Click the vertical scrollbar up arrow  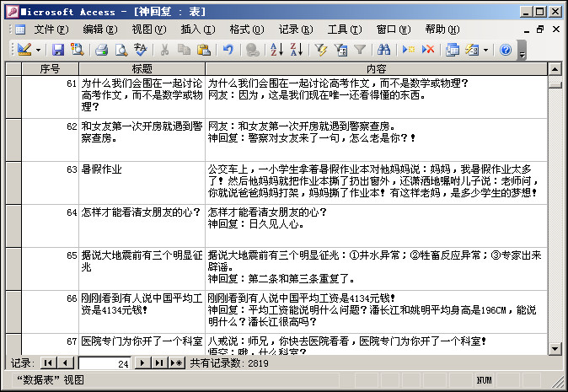tap(555, 69)
